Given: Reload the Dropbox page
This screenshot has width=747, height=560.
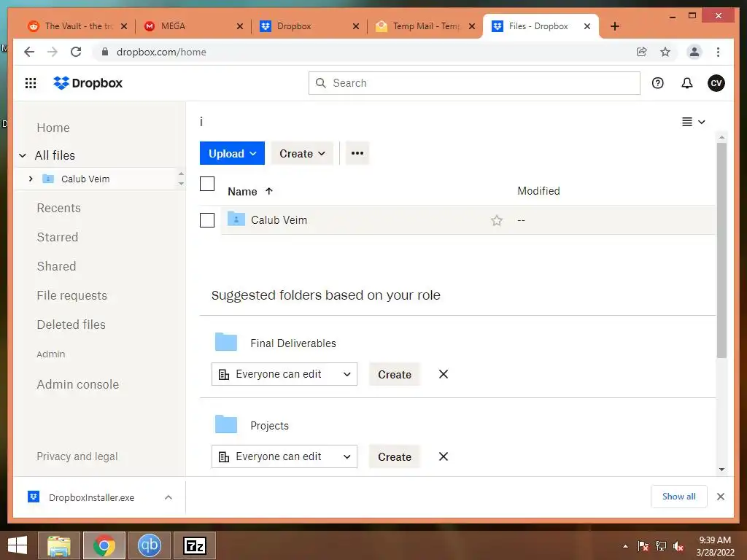Looking at the screenshot, I should click(76, 52).
